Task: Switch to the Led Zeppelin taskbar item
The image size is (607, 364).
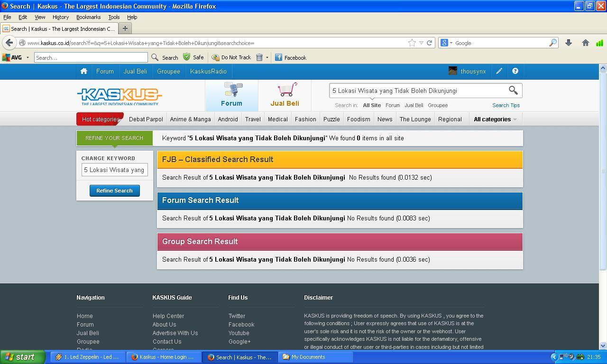Action: click(x=88, y=357)
